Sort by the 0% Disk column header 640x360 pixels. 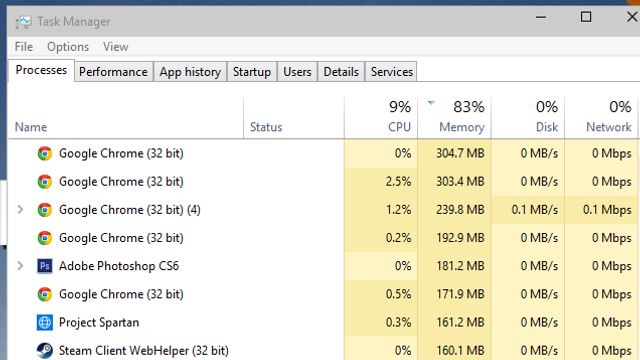coord(528,118)
